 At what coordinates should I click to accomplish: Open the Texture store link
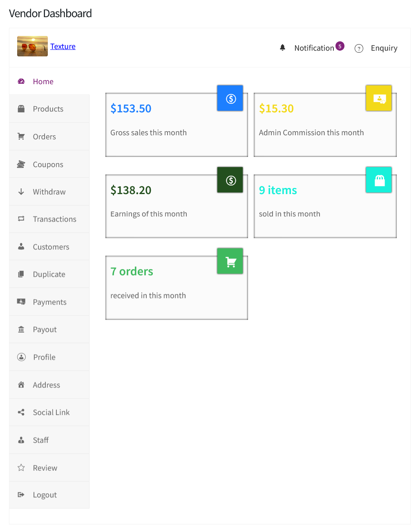pyautogui.click(x=63, y=46)
